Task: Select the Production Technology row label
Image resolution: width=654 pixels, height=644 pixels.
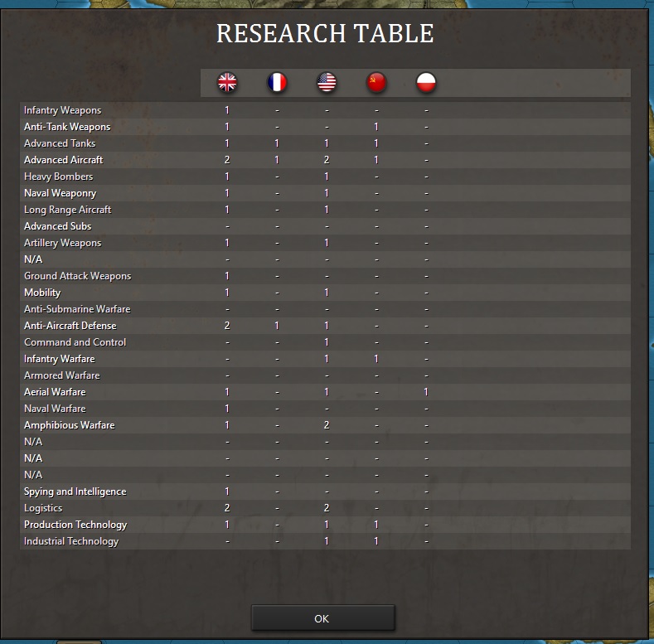Action: point(75,525)
